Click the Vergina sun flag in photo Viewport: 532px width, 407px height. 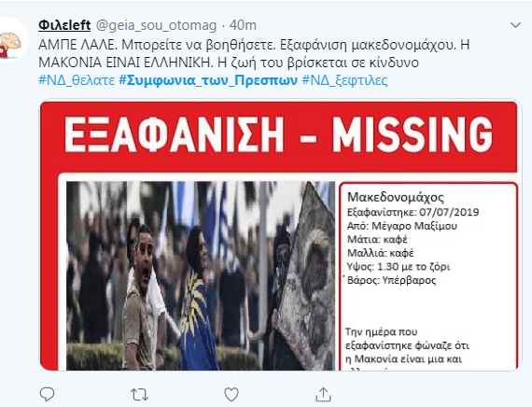coord(196,322)
